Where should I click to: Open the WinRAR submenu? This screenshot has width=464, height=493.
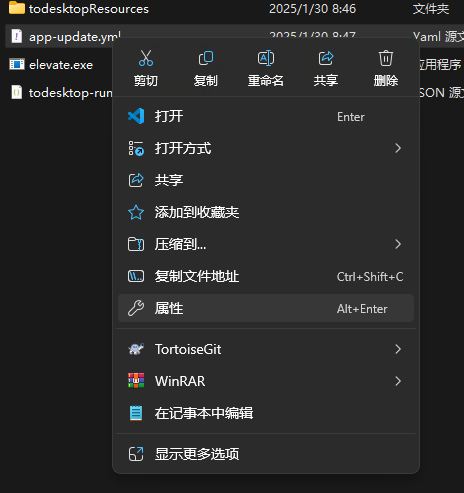tap(266, 381)
